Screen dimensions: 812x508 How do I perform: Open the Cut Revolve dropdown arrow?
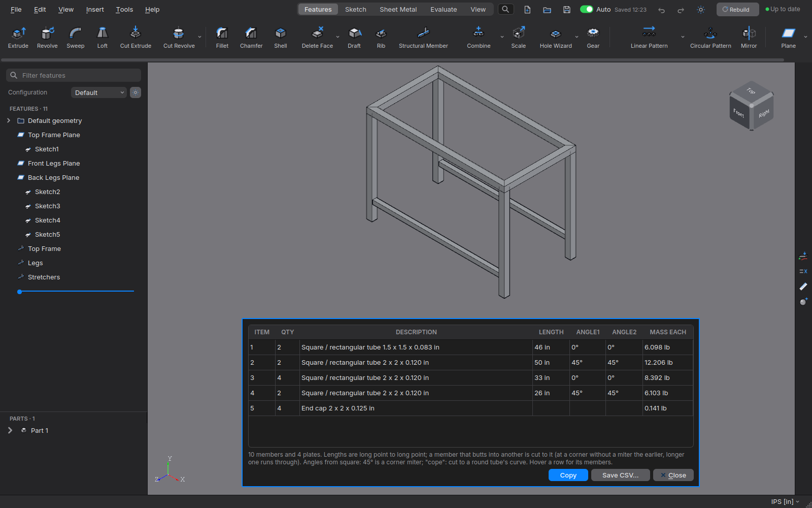pos(199,37)
